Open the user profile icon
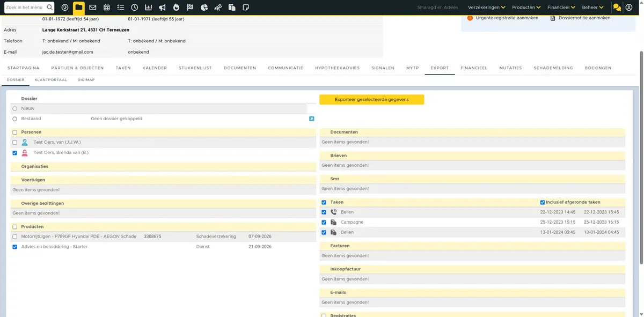Screen dimensions: 644x317 629,8
